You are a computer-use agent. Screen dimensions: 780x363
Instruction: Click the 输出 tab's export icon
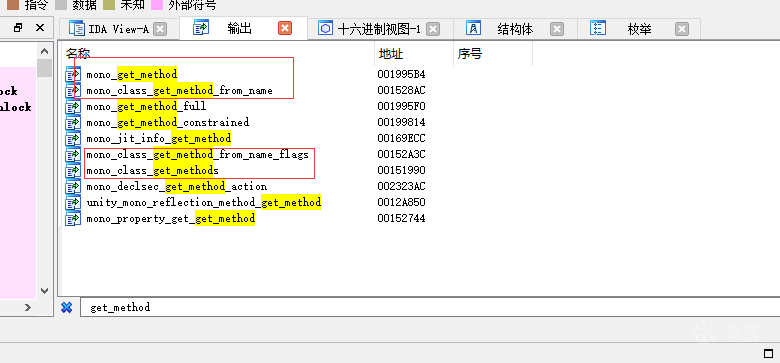click(201, 28)
